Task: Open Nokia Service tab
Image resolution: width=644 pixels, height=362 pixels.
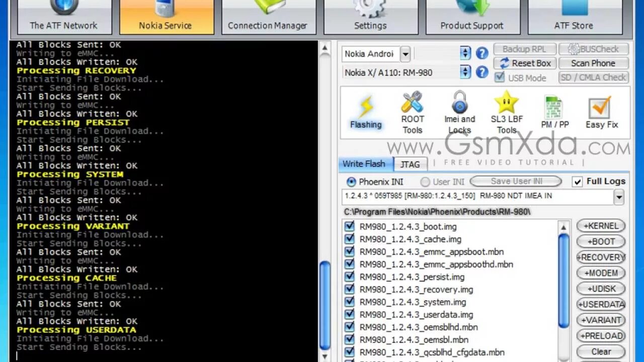Action: [x=166, y=17]
